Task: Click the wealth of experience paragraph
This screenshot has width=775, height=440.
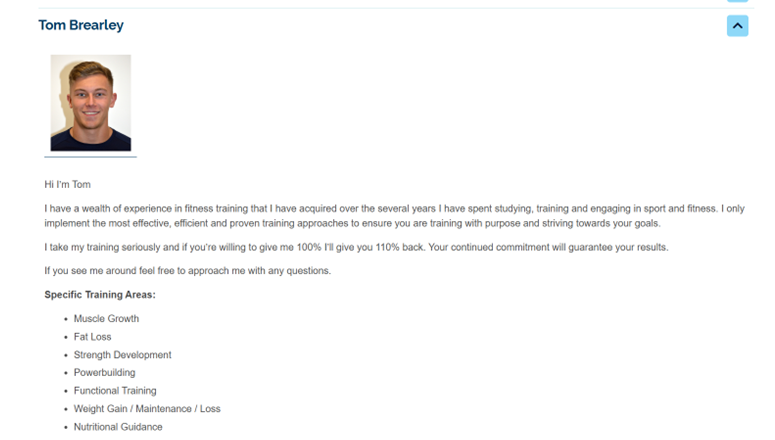Action: (394, 216)
